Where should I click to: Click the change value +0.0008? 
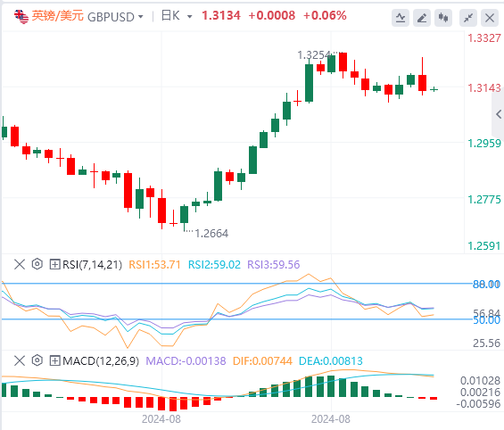[x=271, y=15]
